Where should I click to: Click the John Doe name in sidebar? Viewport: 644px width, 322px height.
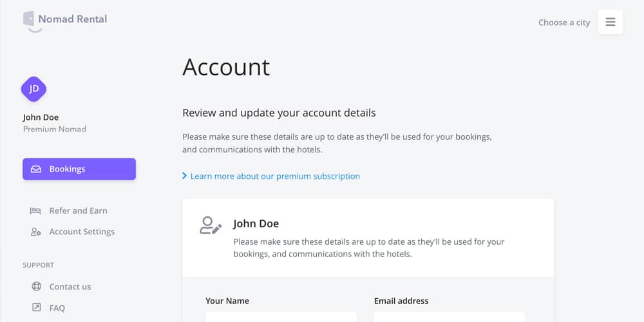point(41,117)
